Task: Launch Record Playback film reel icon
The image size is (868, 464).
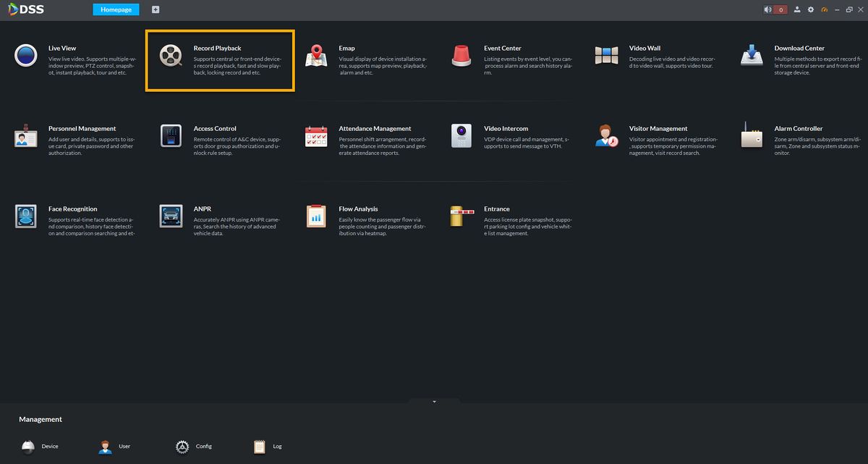Action: [171, 56]
